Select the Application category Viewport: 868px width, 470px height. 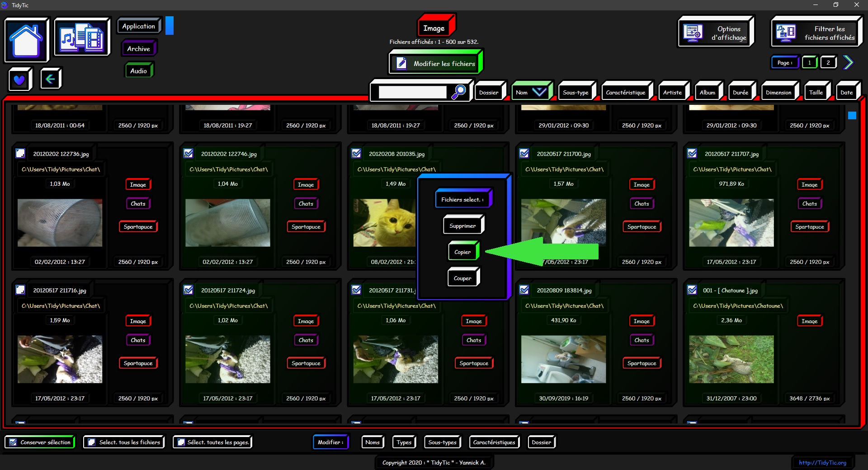click(x=139, y=26)
